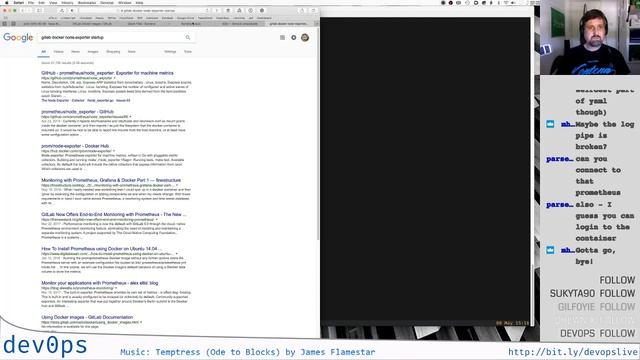Open Help menu in macOS menu bar

coord(139,2)
